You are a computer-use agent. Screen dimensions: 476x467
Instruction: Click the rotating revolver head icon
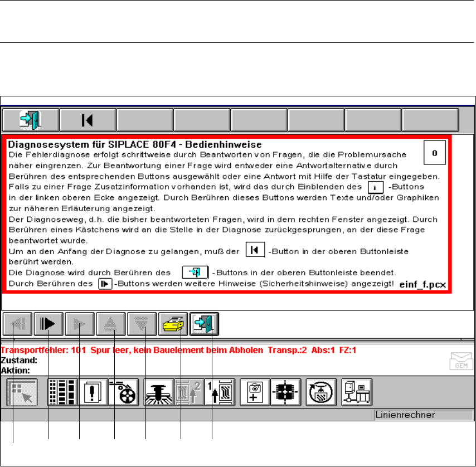[321, 392]
